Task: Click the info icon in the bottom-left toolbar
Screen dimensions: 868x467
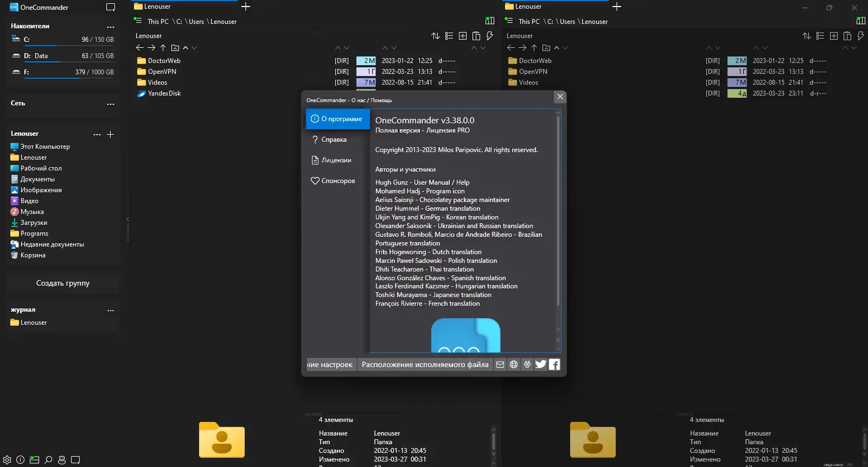Action: [21, 460]
